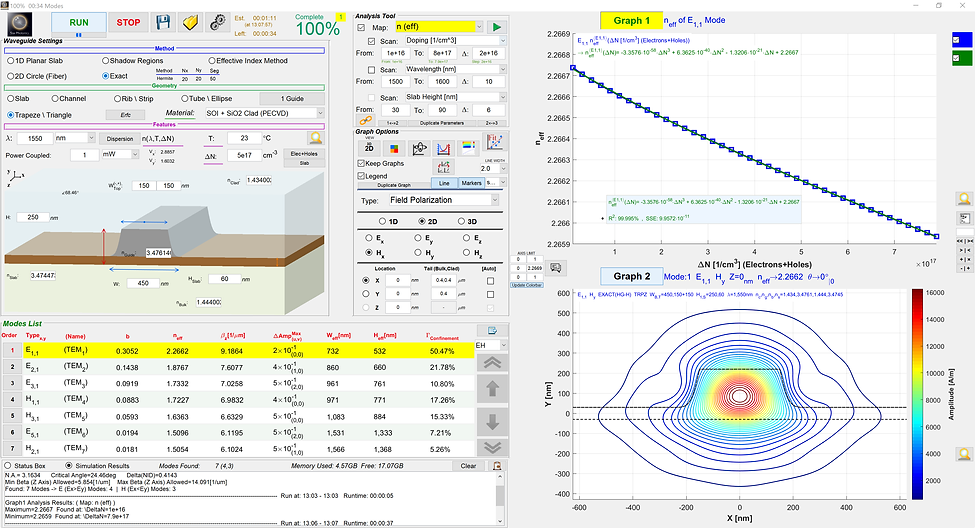
Task: Click the magnifier icon in Features section
Action: [x=316, y=138]
